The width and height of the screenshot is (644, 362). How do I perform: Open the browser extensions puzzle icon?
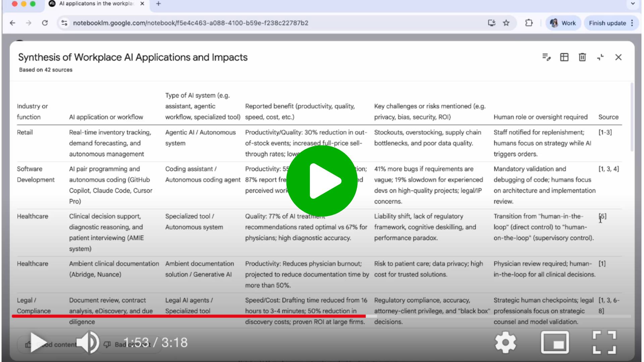point(529,23)
